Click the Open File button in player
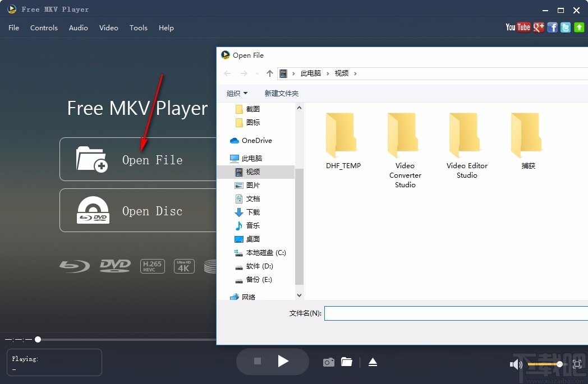Image resolution: width=588 pixels, height=384 pixels. click(x=138, y=159)
